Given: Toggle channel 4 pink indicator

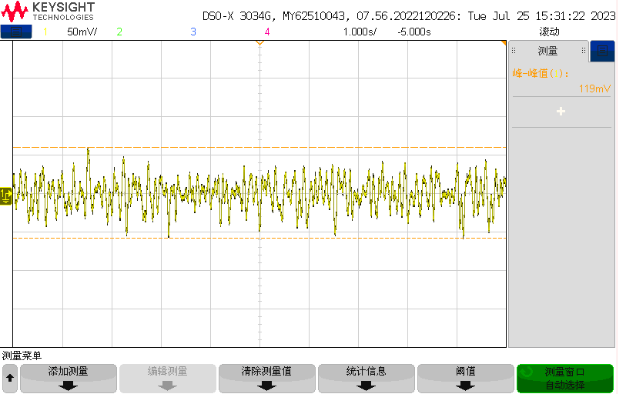Looking at the screenshot, I should coord(267,32).
